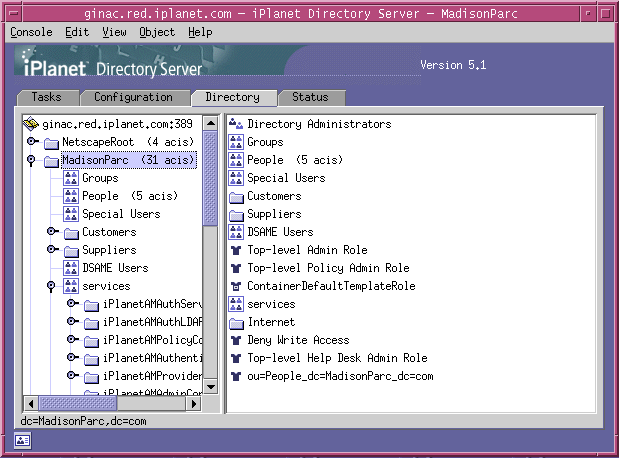Open the Object menu
This screenshot has width=619, height=458.
[157, 32]
